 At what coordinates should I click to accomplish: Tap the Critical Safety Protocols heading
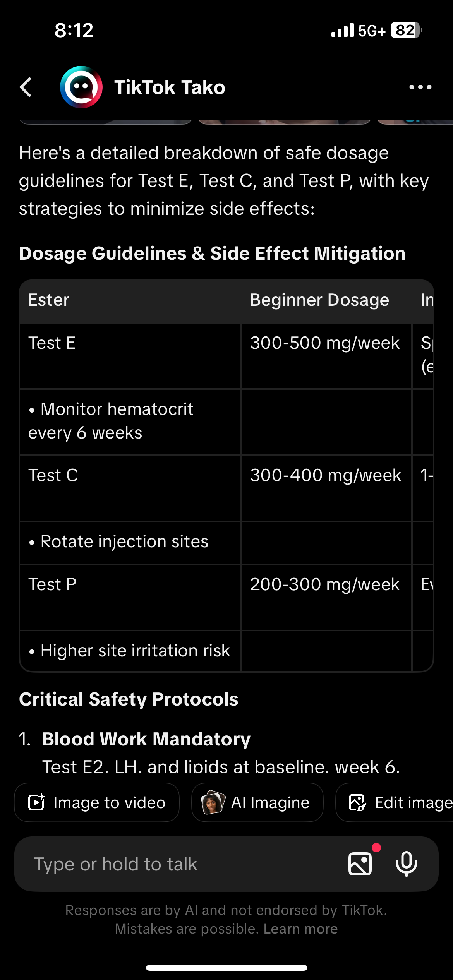[x=129, y=699]
